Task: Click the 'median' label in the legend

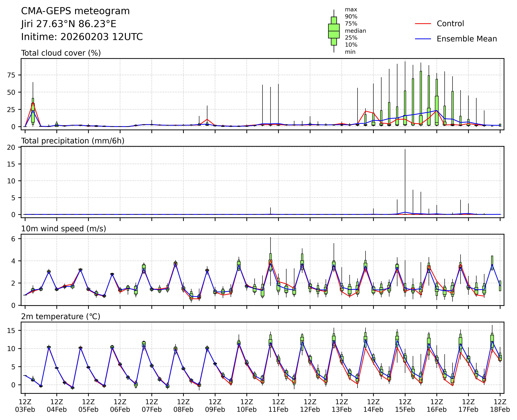Action: (x=355, y=31)
